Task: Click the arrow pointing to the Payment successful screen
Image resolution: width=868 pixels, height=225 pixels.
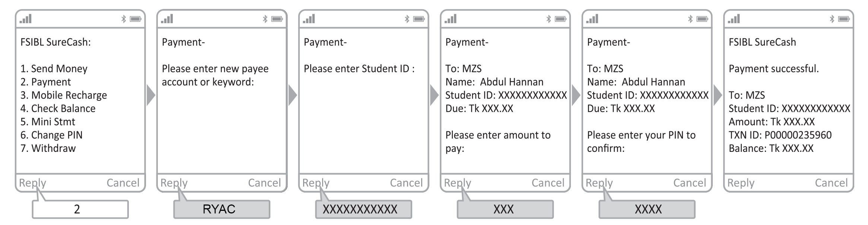Action: (x=718, y=96)
